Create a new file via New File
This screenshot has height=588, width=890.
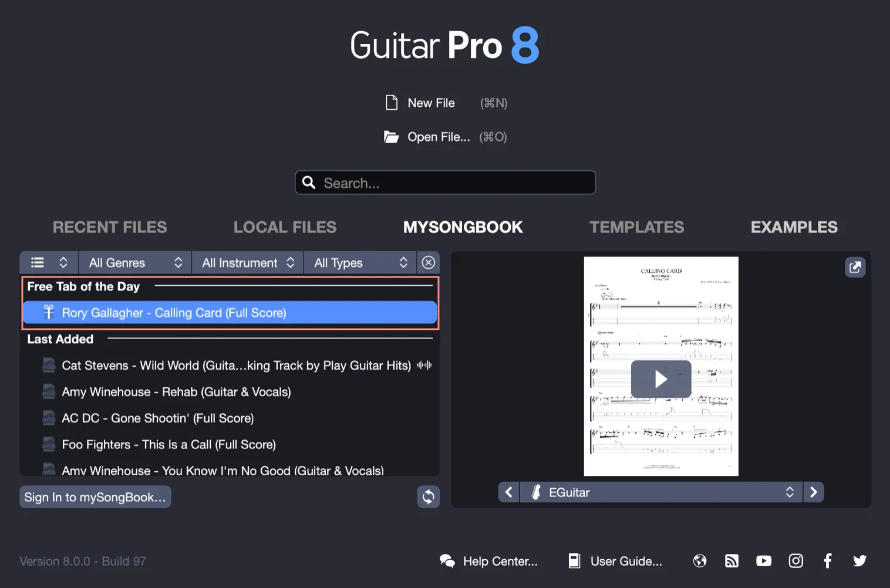[431, 103]
